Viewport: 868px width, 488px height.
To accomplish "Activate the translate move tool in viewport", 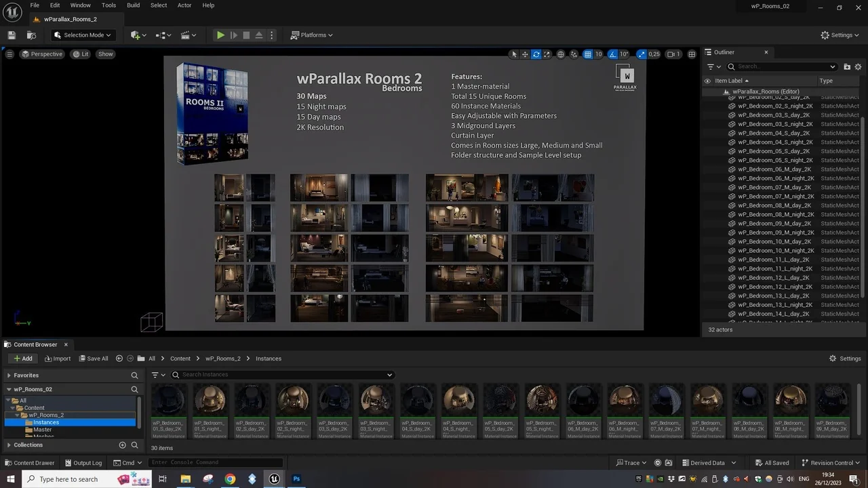I will point(525,54).
